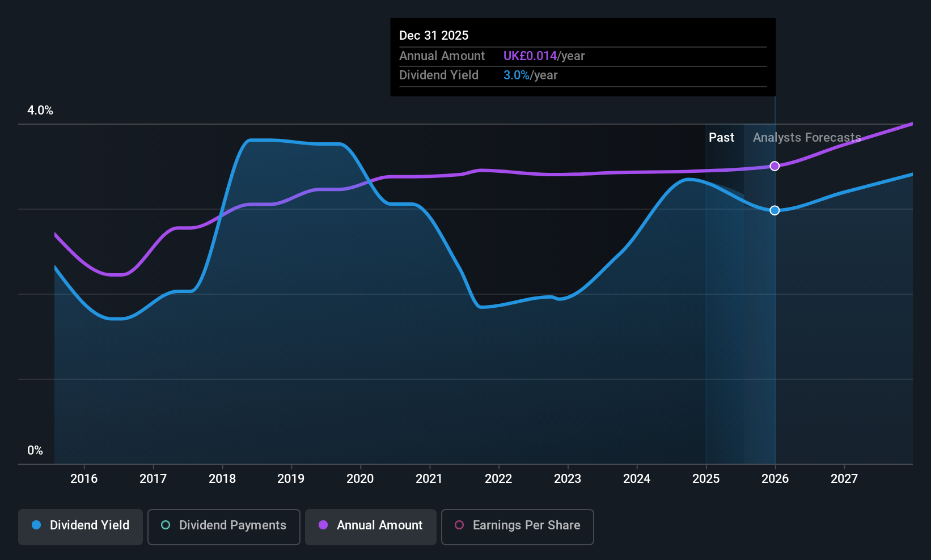Screen dimensions: 931x560
Task: Click the 2025 x-axis label
Action: [706, 479]
